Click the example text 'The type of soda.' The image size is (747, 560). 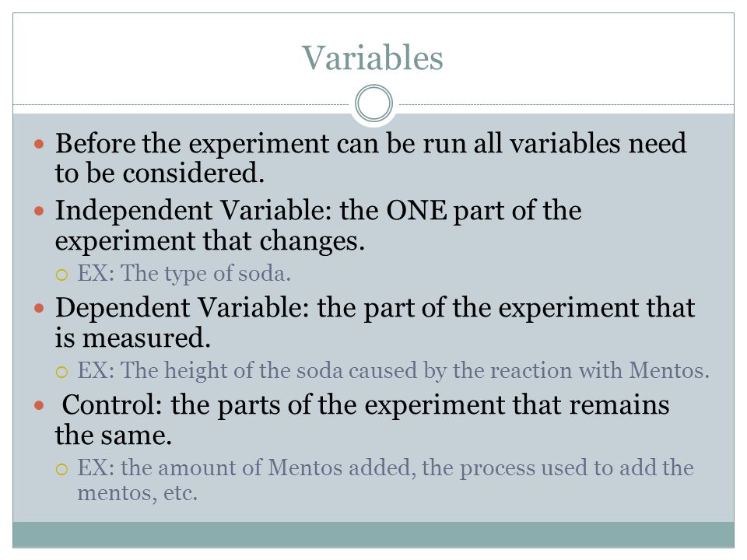click(205, 274)
